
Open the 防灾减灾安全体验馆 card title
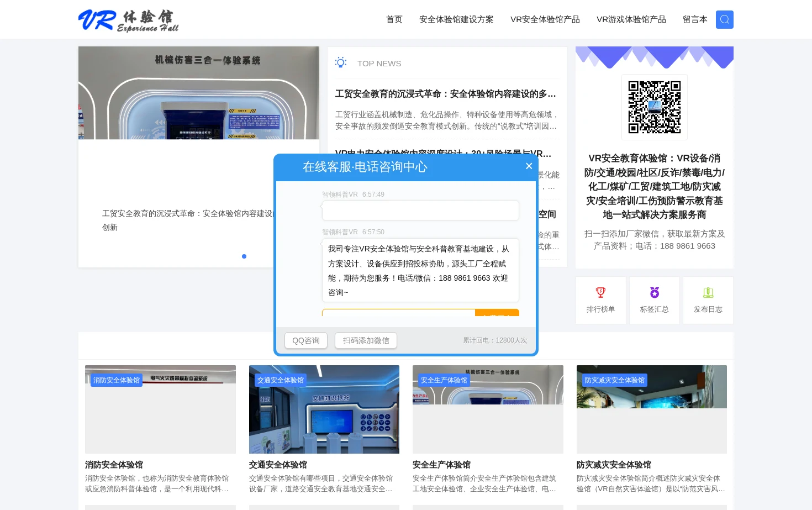[x=614, y=465]
